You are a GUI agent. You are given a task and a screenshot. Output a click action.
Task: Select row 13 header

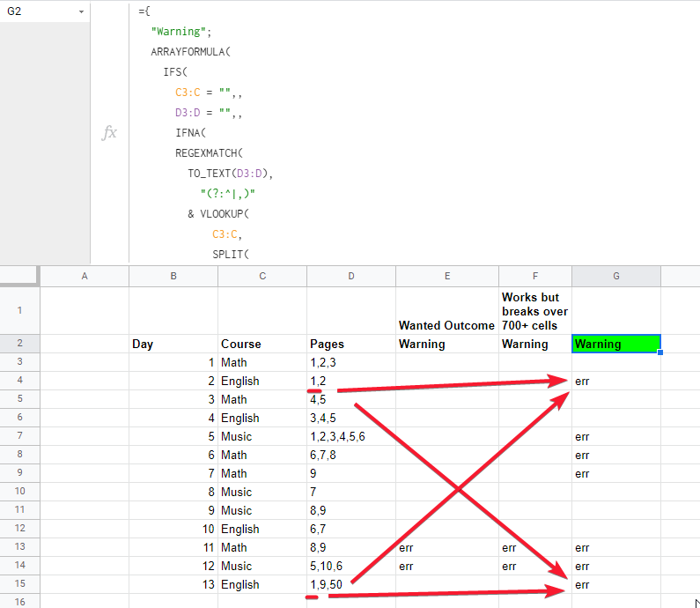point(19,547)
